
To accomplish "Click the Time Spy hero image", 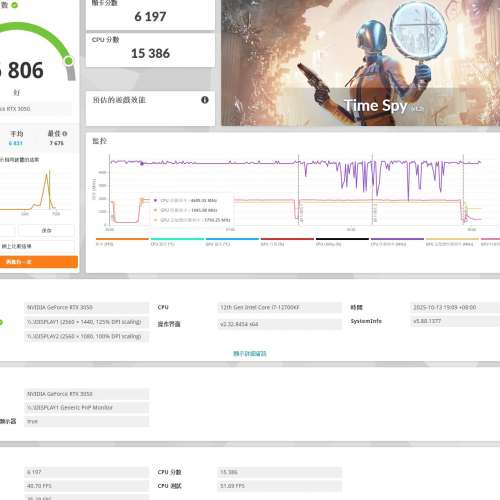I will click(x=360, y=63).
